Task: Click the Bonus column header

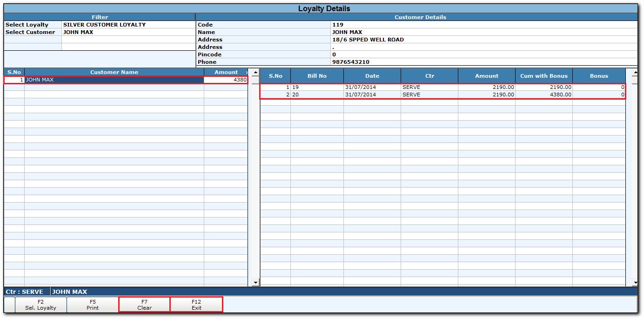Action: (599, 76)
